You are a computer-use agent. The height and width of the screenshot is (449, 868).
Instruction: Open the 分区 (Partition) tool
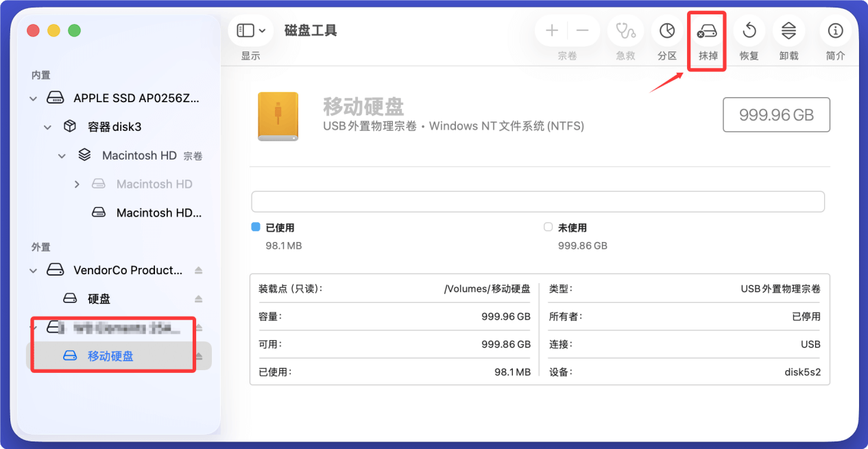[666, 30]
